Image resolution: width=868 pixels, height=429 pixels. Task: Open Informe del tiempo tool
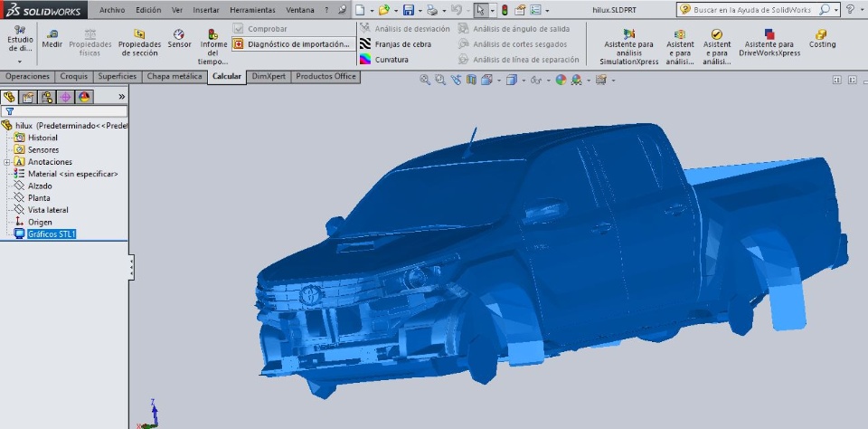click(213, 47)
